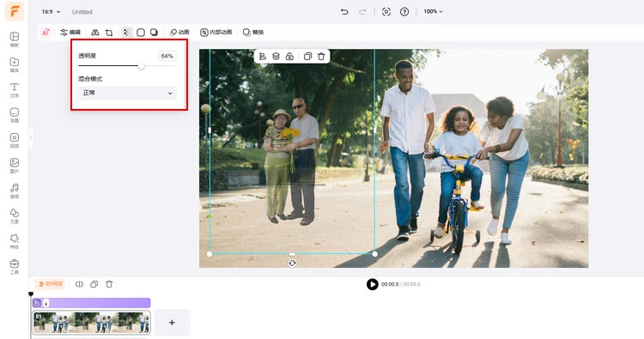Open the music note audio panel
The image size is (644, 339).
coord(15,191)
